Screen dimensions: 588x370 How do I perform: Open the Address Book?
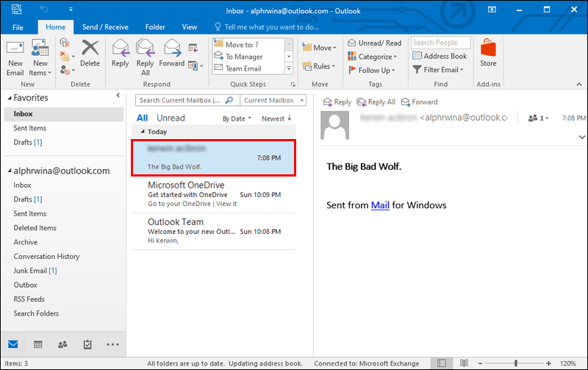[440, 56]
